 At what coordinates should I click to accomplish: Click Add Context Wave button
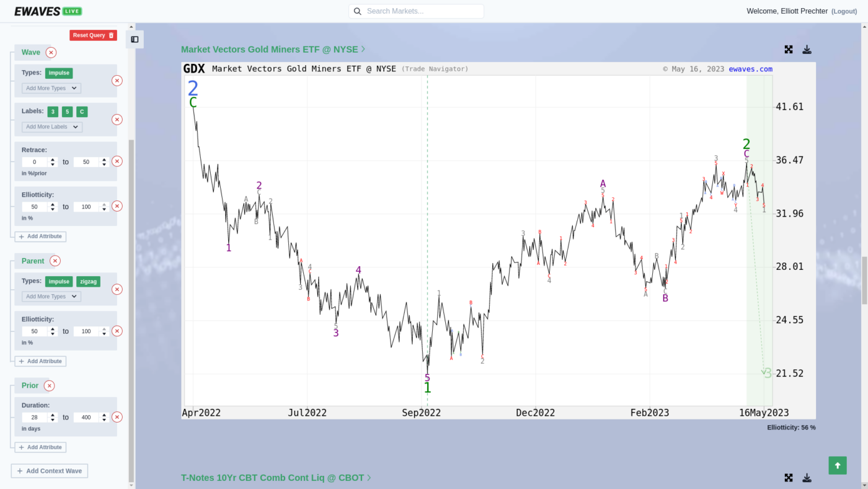(49, 471)
